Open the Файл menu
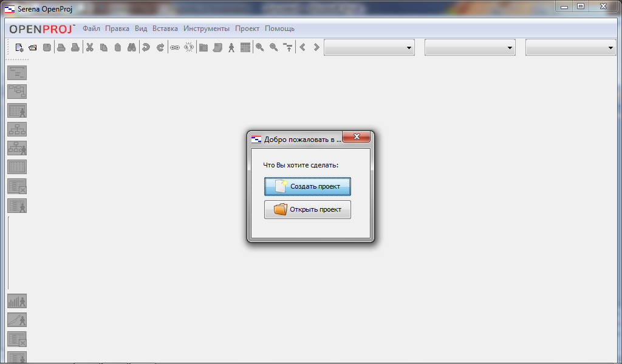The image size is (622, 364). click(91, 29)
